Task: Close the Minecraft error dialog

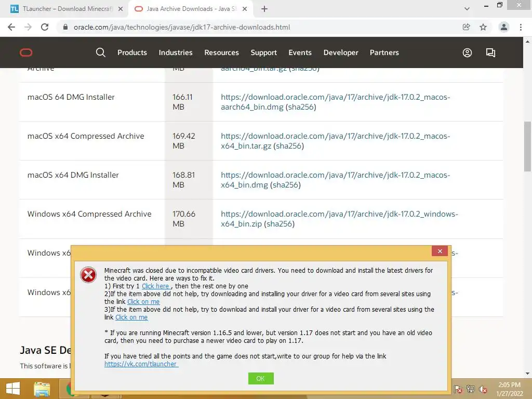Action: 440,251
